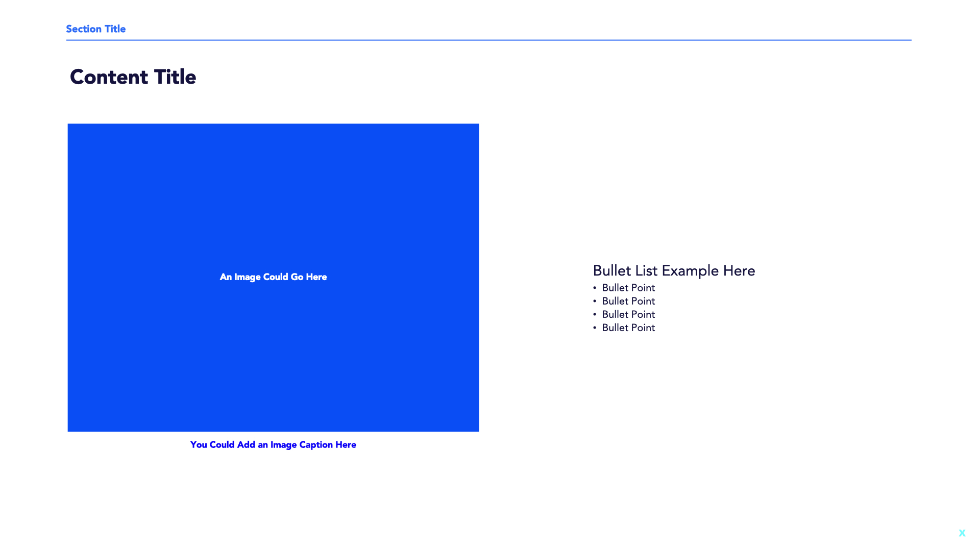Click the cyan X icon in corner
980x551 pixels.
point(962,533)
